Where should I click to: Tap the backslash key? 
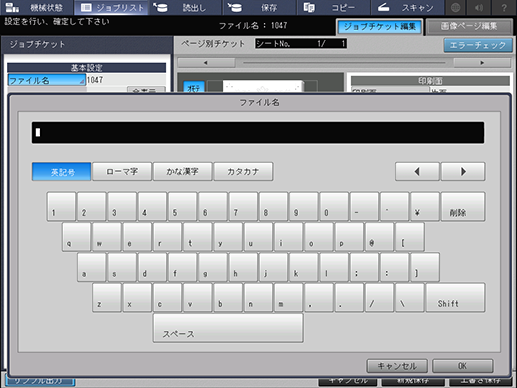click(x=410, y=298)
